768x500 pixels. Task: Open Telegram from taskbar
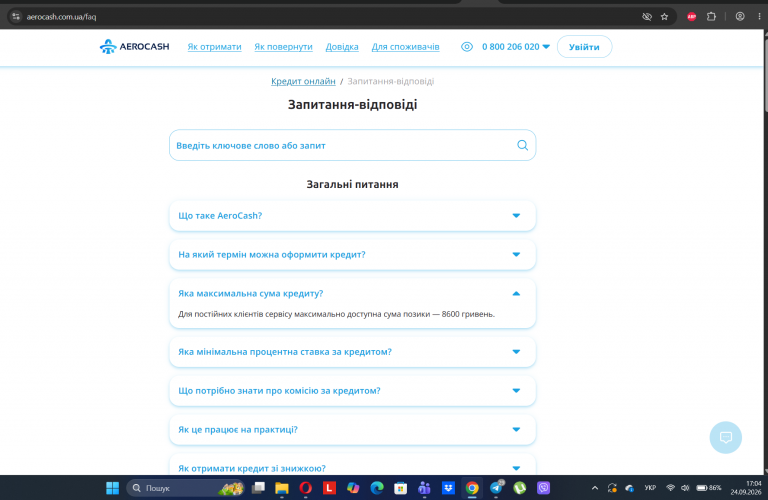click(x=496, y=488)
